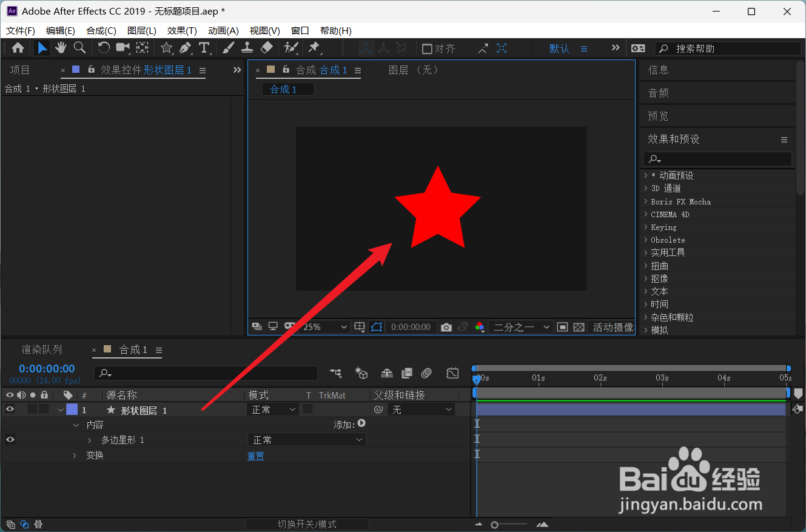Switch to the 渲染队列 tab

coord(42,350)
